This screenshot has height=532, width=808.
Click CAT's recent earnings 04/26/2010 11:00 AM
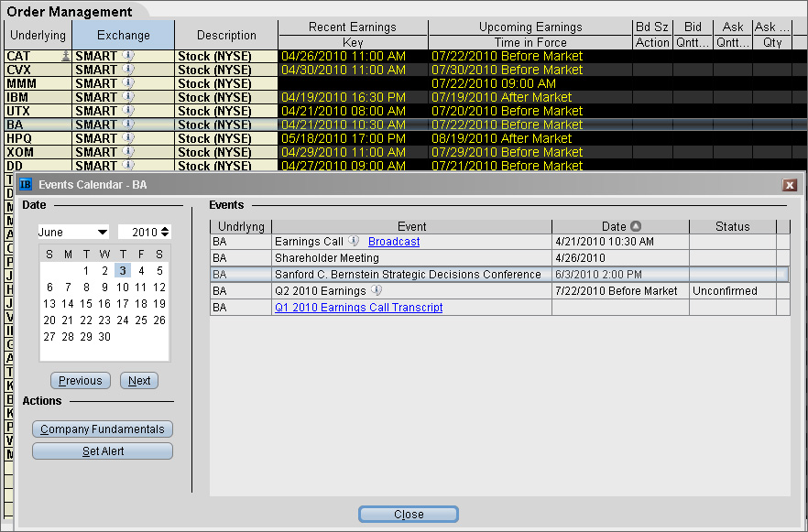pyautogui.click(x=353, y=56)
